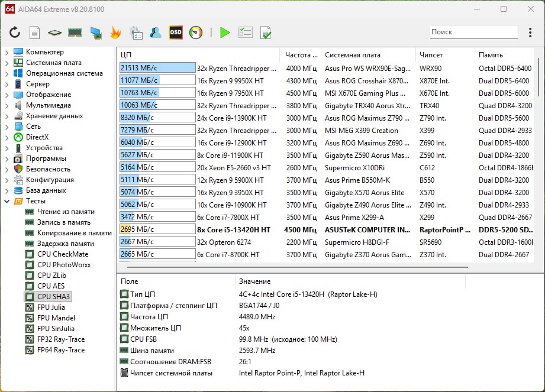Open the OSD panel icon
Screen dimensions: 545x392
[x=176, y=33]
